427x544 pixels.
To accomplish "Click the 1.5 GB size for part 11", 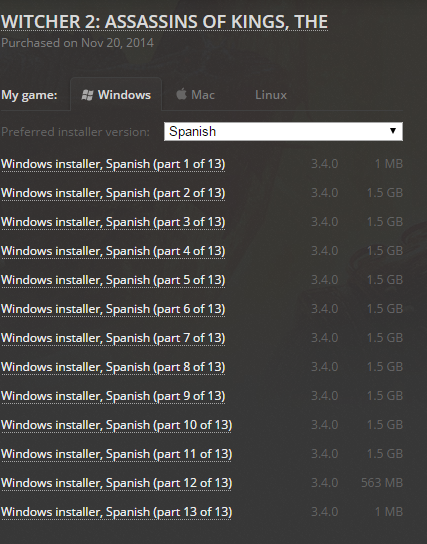I will pyautogui.click(x=385, y=454).
